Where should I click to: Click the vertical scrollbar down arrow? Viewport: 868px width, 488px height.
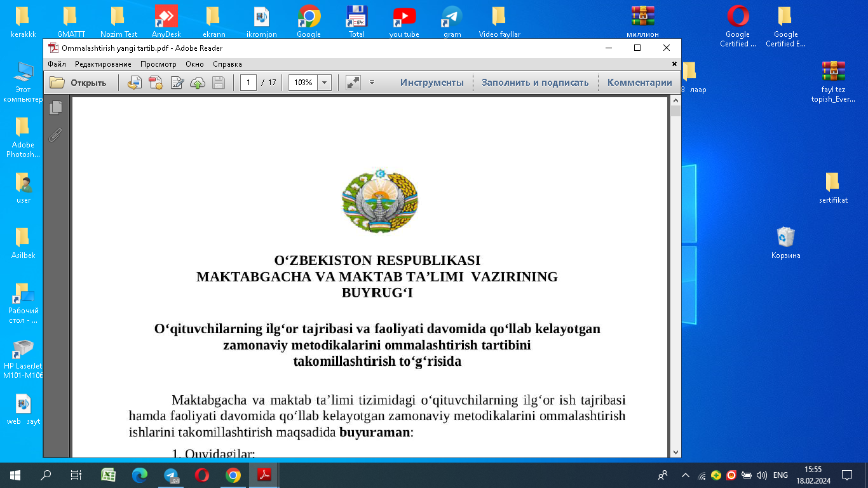[x=675, y=452]
